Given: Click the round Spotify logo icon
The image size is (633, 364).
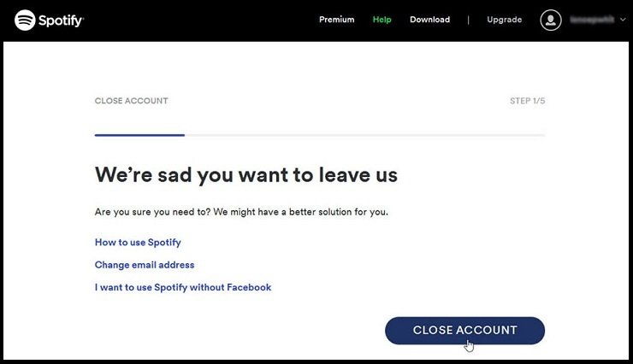Looking at the screenshot, I should (25, 20).
